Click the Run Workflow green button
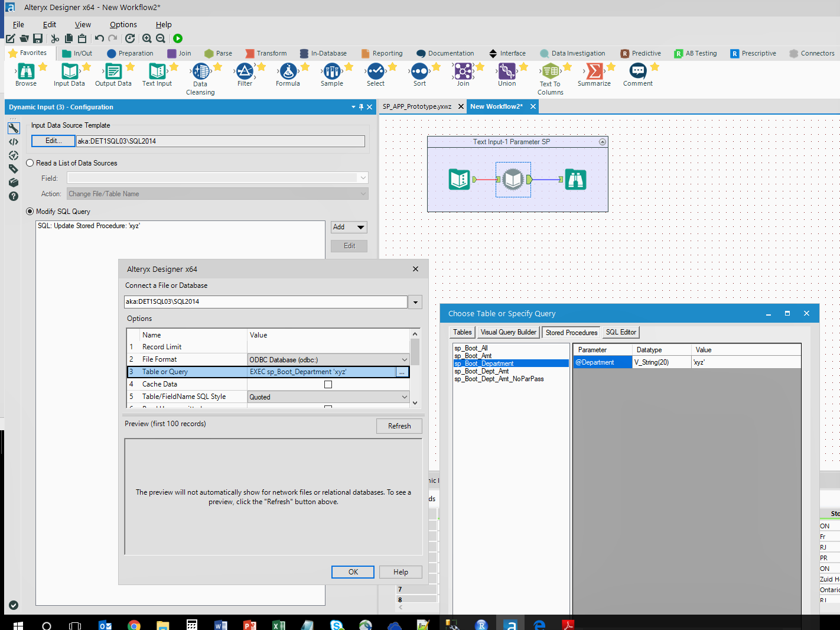840x630 pixels. click(178, 38)
